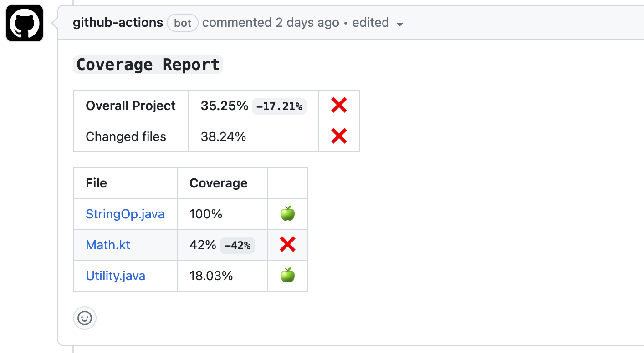Select the red cross in the Overall Project row
The image size is (644, 353).
[x=339, y=106]
